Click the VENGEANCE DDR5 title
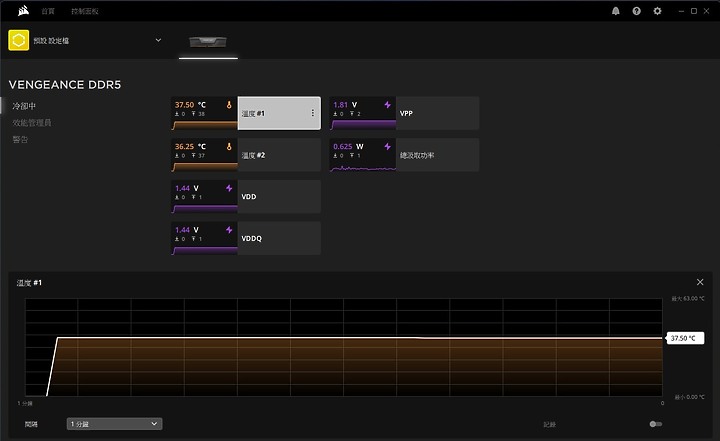 (65, 85)
